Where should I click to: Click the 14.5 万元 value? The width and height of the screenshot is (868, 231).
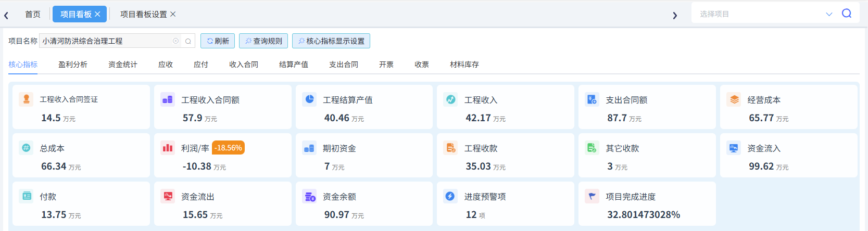(58, 118)
